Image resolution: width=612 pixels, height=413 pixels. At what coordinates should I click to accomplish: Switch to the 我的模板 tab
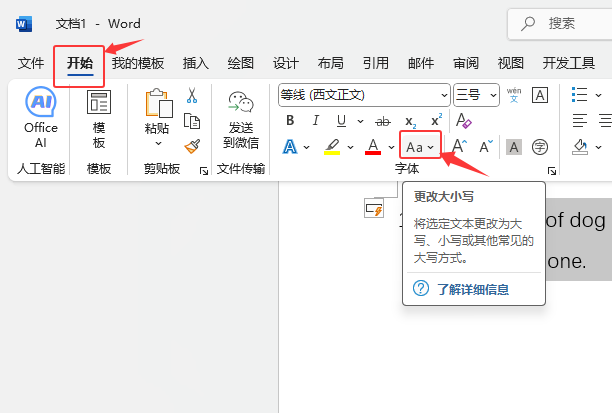[138, 63]
